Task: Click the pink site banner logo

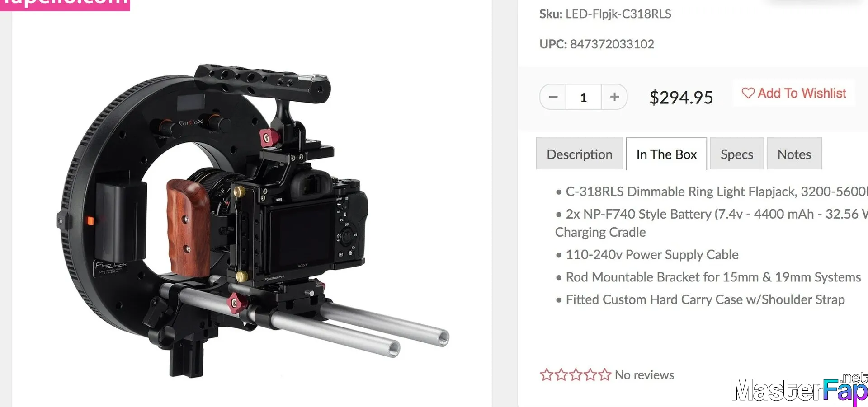Action: point(65,5)
